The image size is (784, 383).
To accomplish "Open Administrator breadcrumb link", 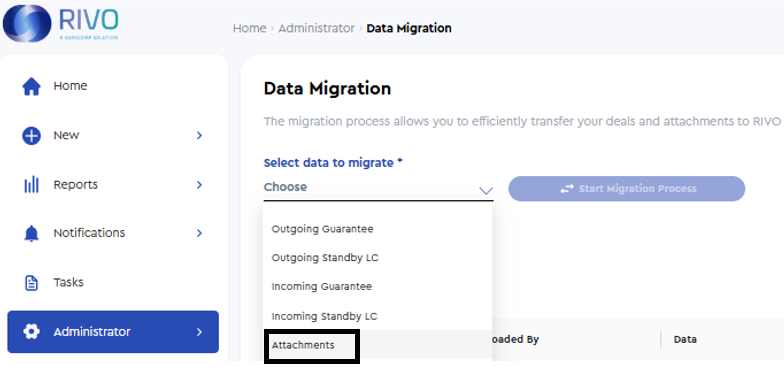I will (x=316, y=28).
